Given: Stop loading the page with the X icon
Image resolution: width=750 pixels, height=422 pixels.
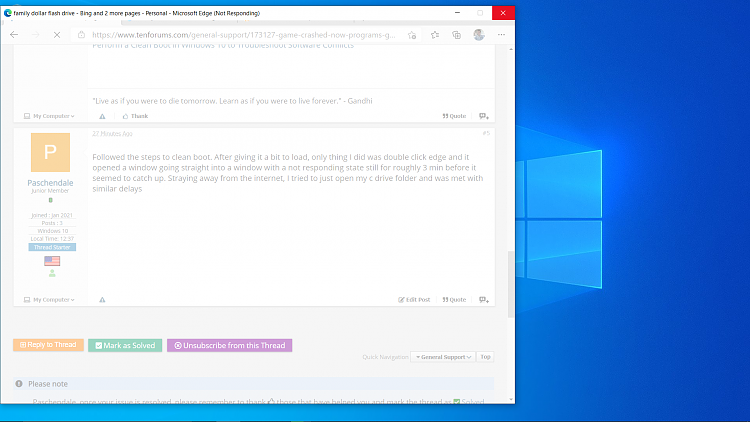Looking at the screenshot, I should 57,35.
